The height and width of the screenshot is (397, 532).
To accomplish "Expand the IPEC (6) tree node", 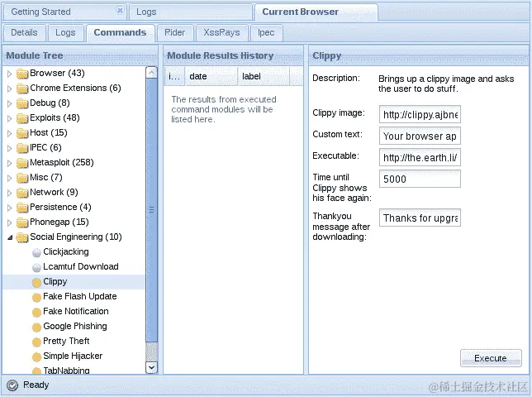I will [x=10, y=148].
